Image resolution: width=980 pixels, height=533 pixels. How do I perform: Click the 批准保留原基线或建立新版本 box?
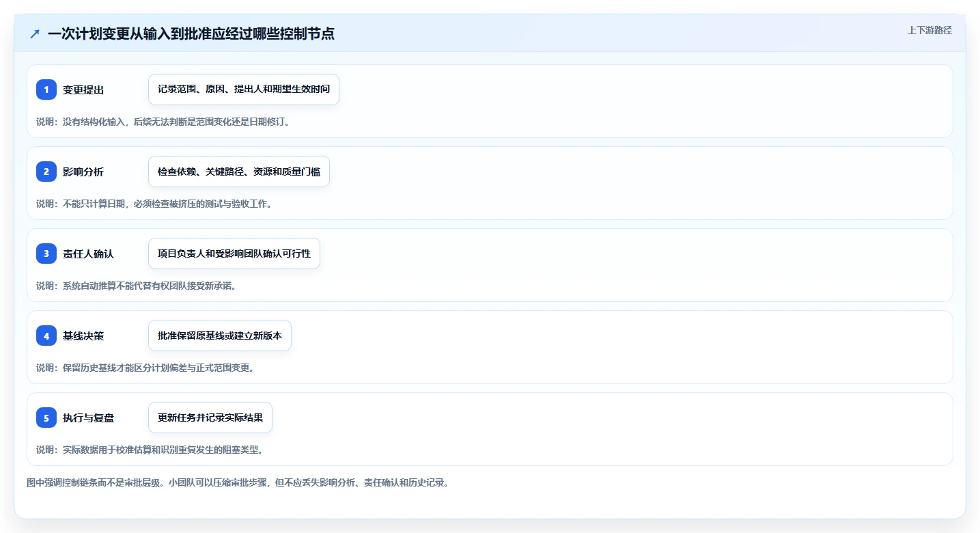click(x=220, y=336)
